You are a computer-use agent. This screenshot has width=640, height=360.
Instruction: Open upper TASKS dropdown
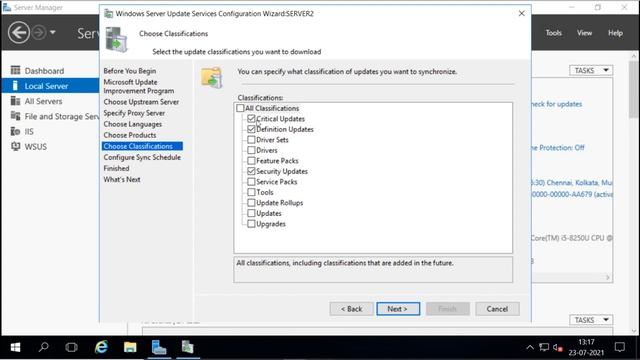[x=591, y=71]
